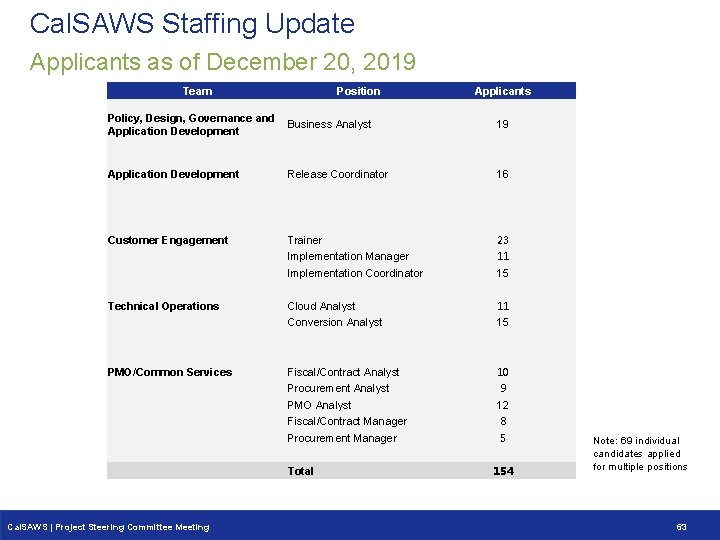Select the subtitle 'Applicants as of December 20, 2019'
Viewport: 720px width, 540px height.
pyautogui.click(x=223, y=62)
